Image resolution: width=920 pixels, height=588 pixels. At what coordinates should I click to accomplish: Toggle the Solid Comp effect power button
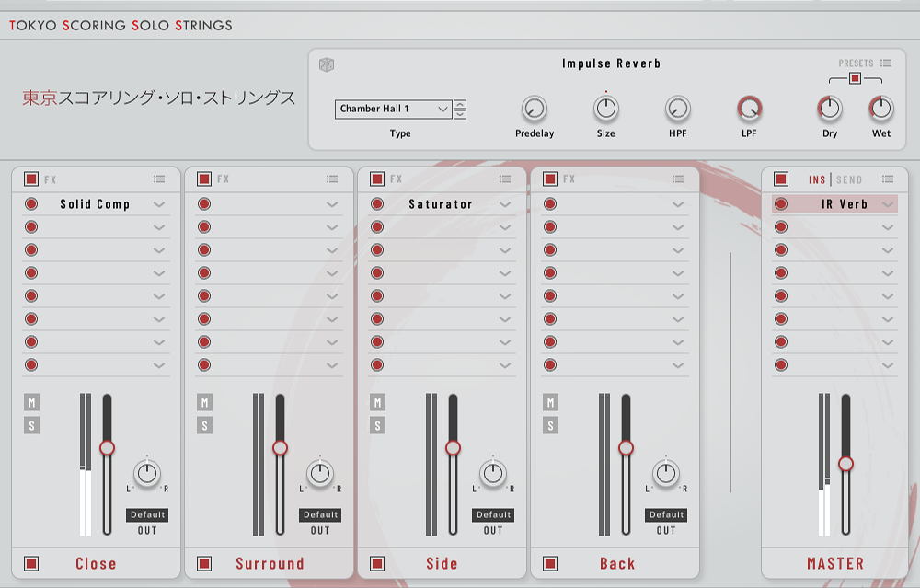point(31,204)
